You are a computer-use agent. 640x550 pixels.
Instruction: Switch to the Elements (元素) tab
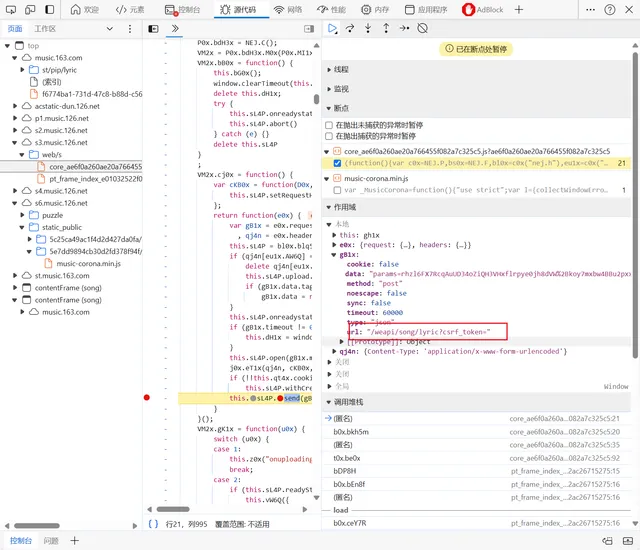pyautogui.click(x=130, y=9)
